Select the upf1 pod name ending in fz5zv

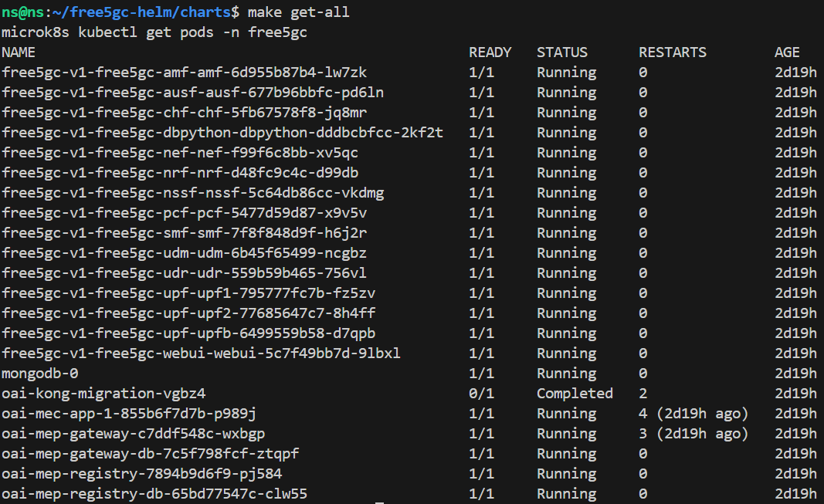click(188, 293)
